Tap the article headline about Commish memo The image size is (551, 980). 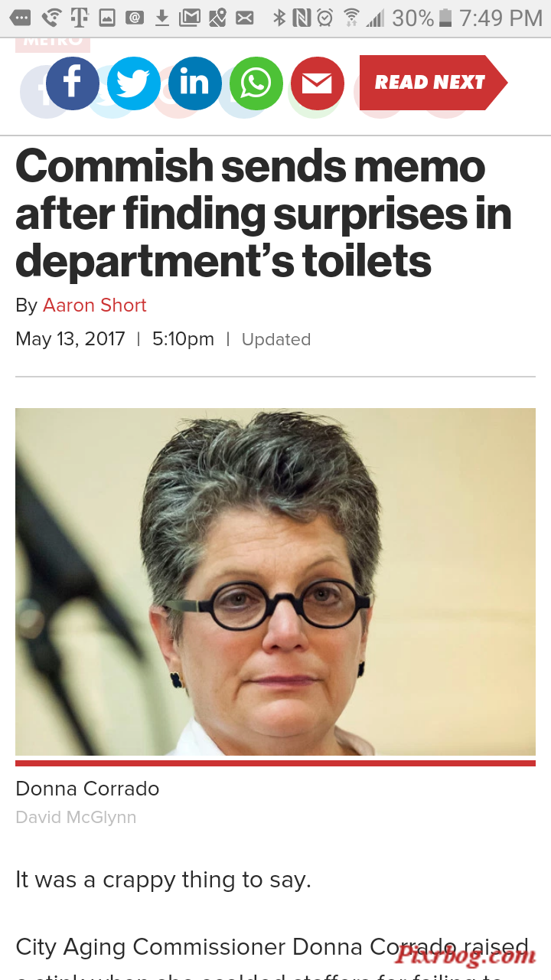click(x=263, y=214)
